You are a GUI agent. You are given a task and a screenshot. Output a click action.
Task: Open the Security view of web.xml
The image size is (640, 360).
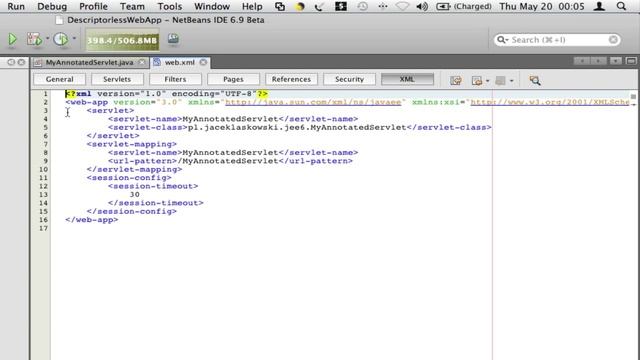coord(349,79)
